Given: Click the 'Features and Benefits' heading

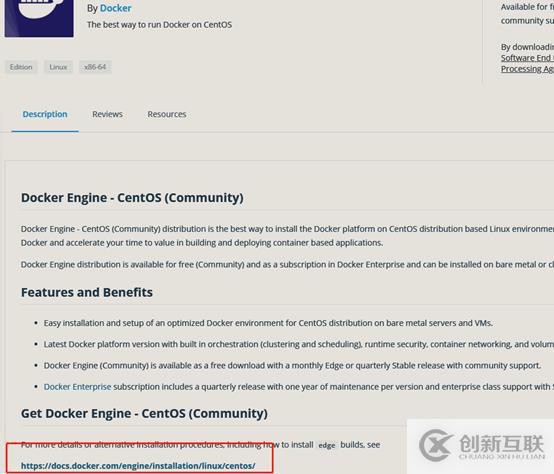Looking at the screenshot, I should pyautogui.click(x=87, y=292).
